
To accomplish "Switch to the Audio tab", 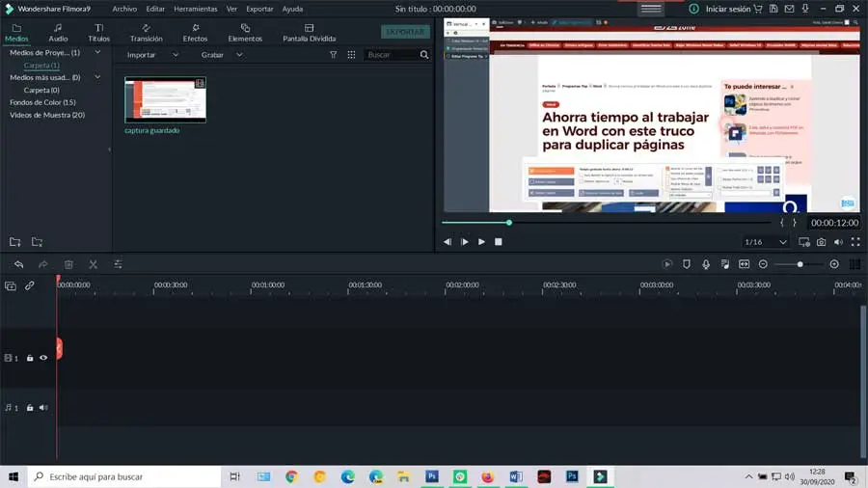I will pyautogui.click(x=58, y=33).
